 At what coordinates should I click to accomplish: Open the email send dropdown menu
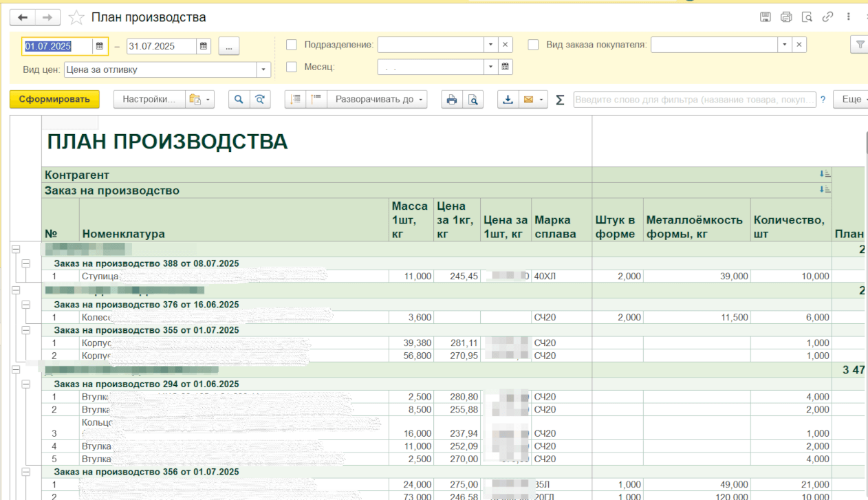(541, 100)
